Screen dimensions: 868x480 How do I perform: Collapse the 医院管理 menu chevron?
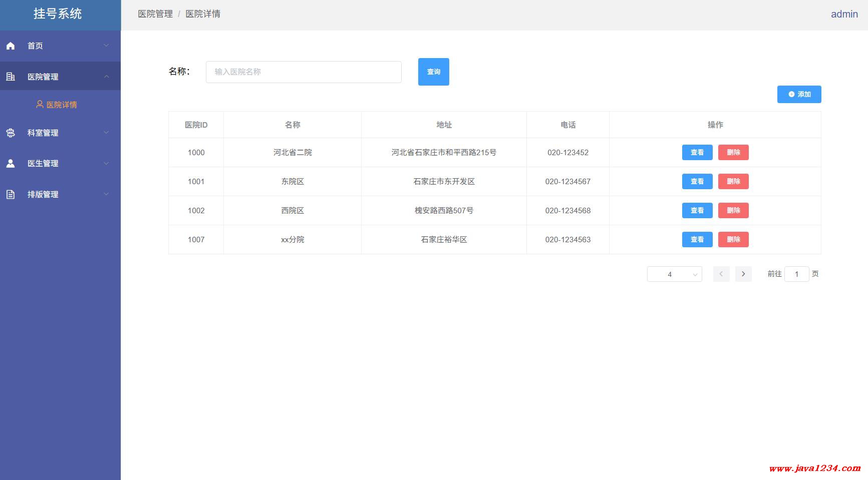tap(106, 77)
